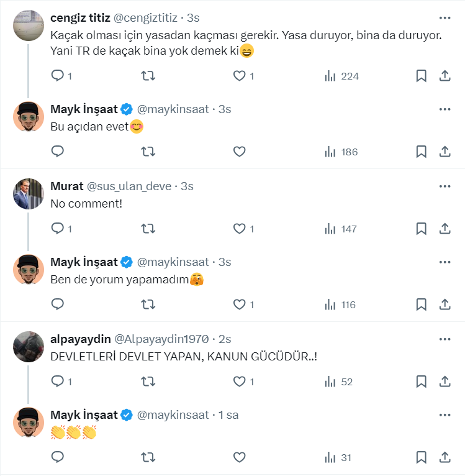Retweet Mayk İnşaat's clapping emoji reply
The width and height of the screenshot is (465, 476).
point(148,457)
